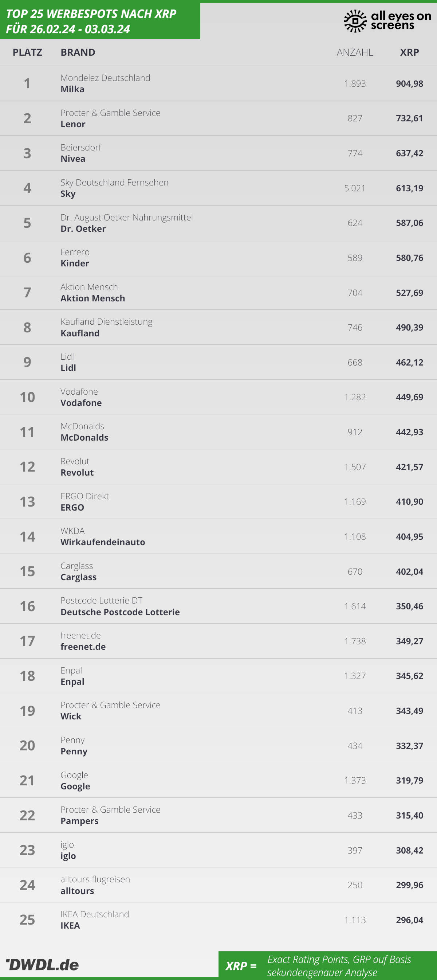Click the Kaufland brand name

pos(80,333)
